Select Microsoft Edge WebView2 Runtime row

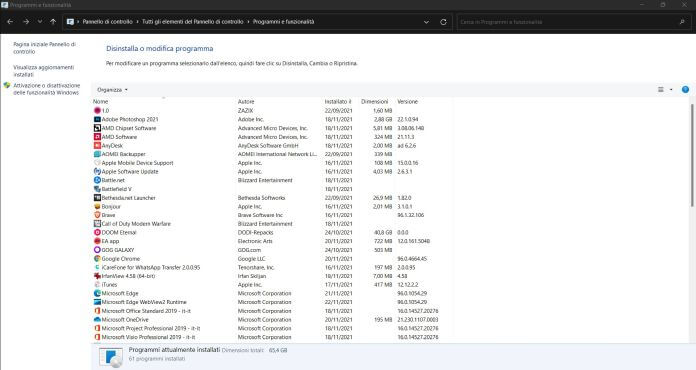(x=272, y=302)
